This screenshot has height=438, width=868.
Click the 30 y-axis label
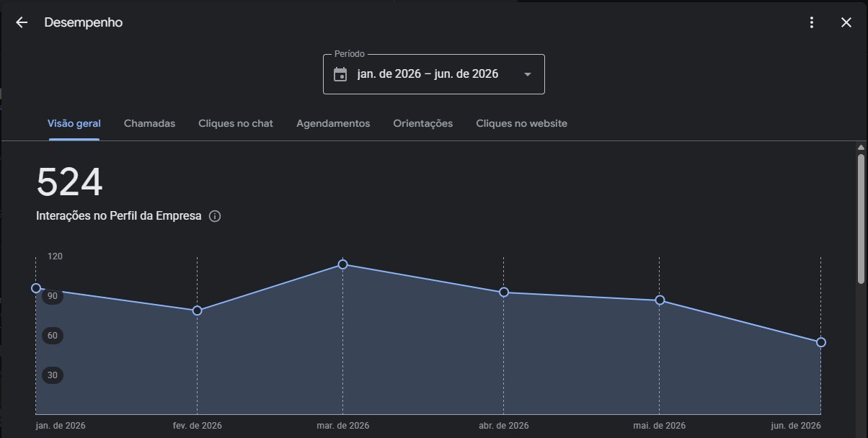pyautogui.click(x=52, y=375)
